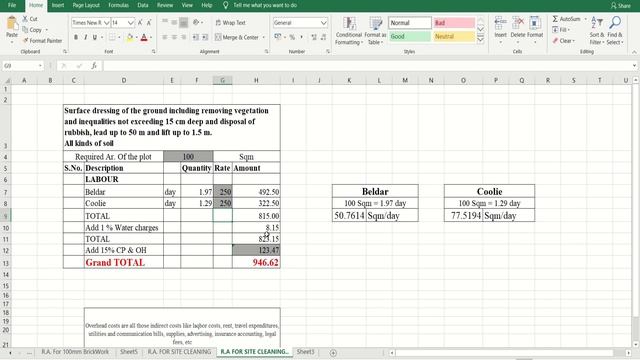Select the Neutral cell style

[454, 36]
